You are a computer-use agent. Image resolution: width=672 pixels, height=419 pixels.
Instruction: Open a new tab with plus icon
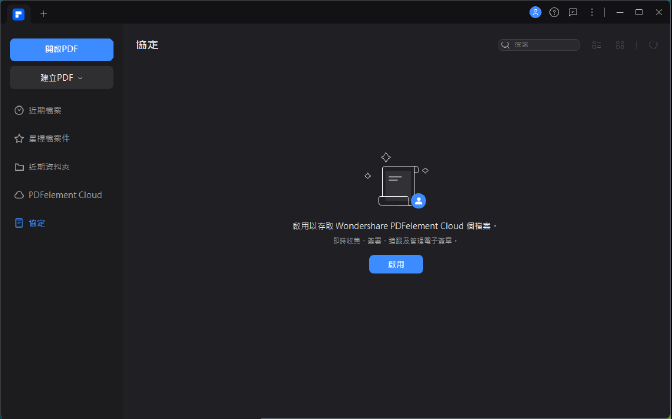43,13
